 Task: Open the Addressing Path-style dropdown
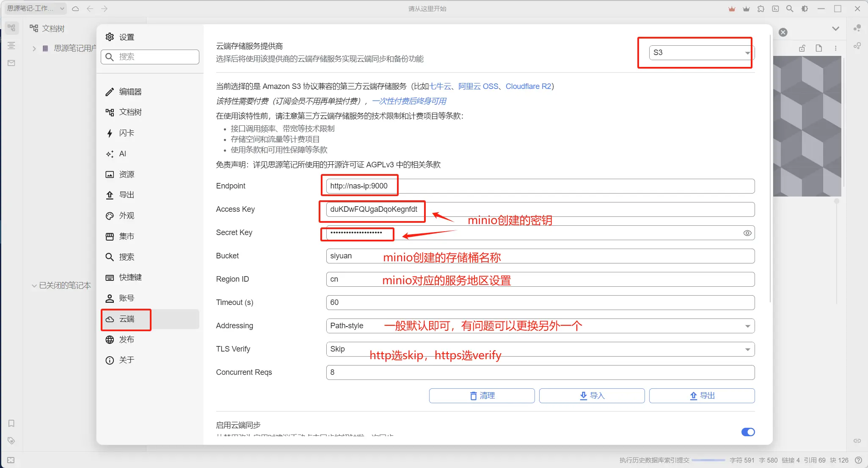(x=540, y=326)
